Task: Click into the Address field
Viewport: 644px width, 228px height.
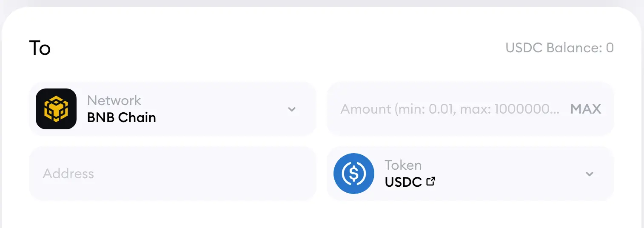Action: coord(172,174)
